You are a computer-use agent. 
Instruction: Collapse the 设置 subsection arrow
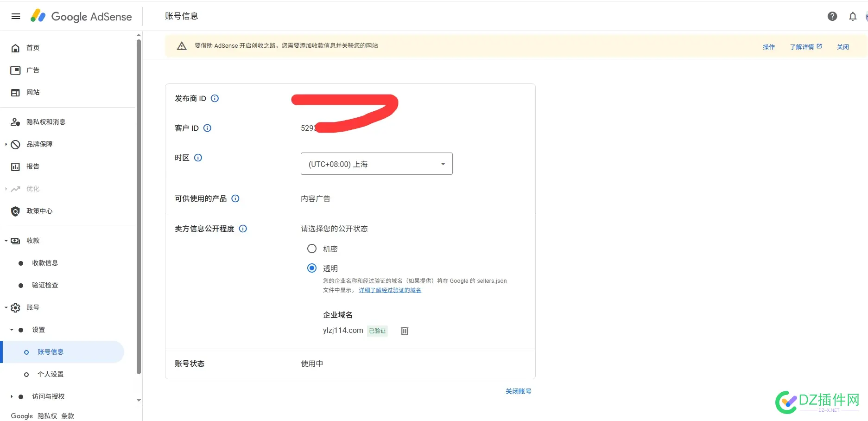(12, 330)
